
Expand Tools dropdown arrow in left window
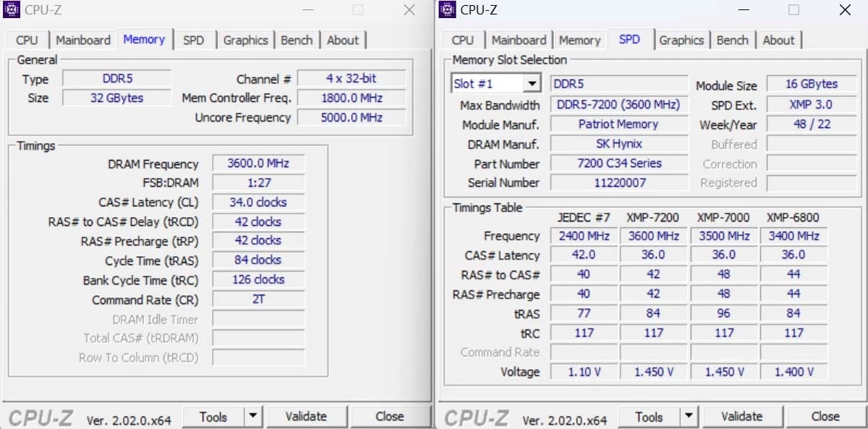click(x=252, y=417)
